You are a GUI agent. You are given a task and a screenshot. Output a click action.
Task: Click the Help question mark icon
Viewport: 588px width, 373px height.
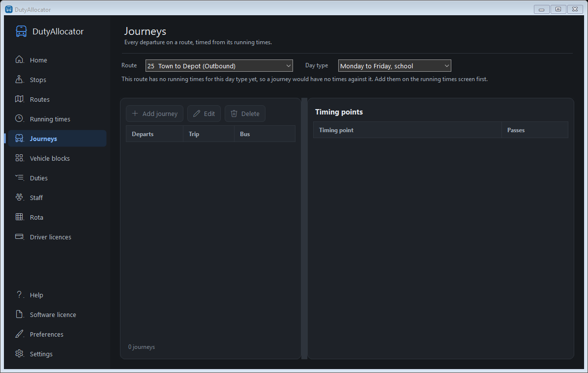click(20, 295)
